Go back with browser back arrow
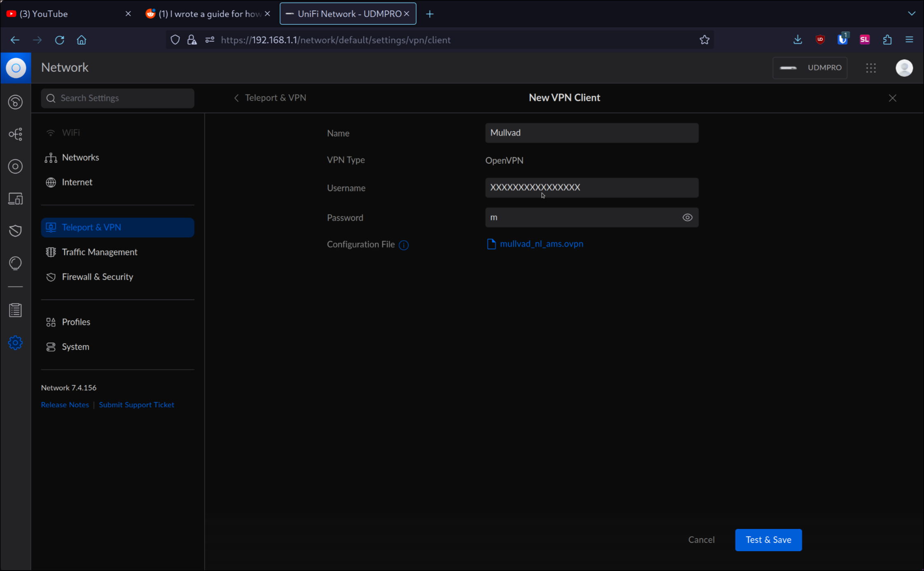The width and height of the screenshot is (924, 571). coord(15,40)
